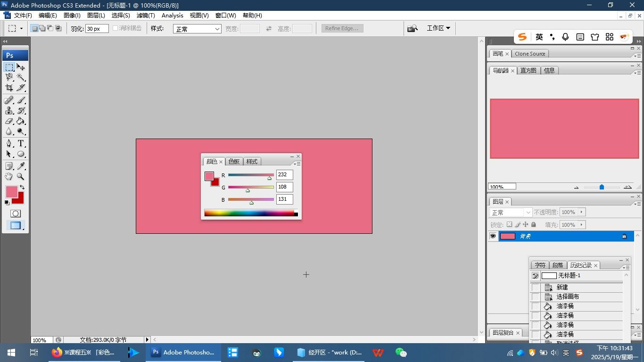
Task: Select the Magic Wand tool
Action: point(21,77)
